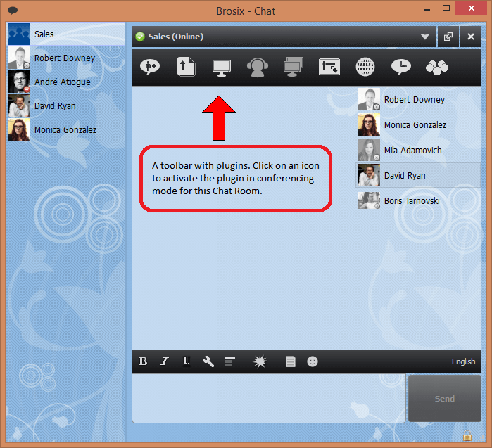This screenshot has width=492, height=448.
Task: Click the padlock security icon
Action: coord(467,435)
